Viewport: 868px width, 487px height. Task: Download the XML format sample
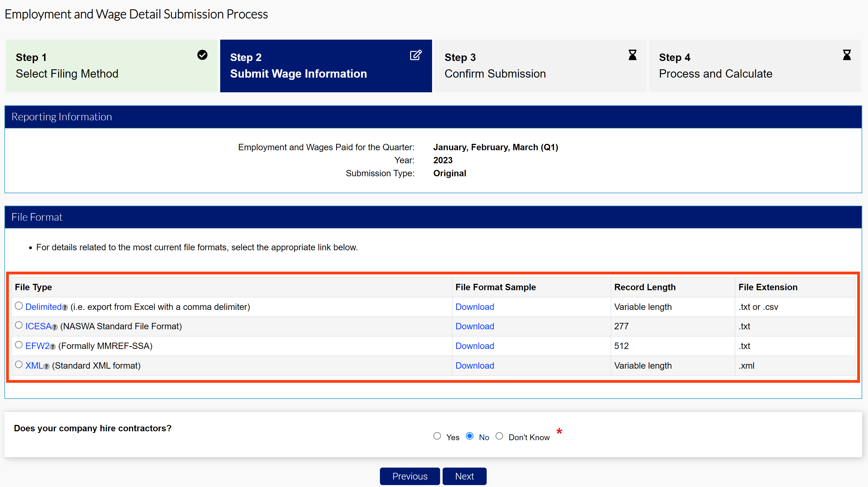pyautogui.click(x=474, y=365)
